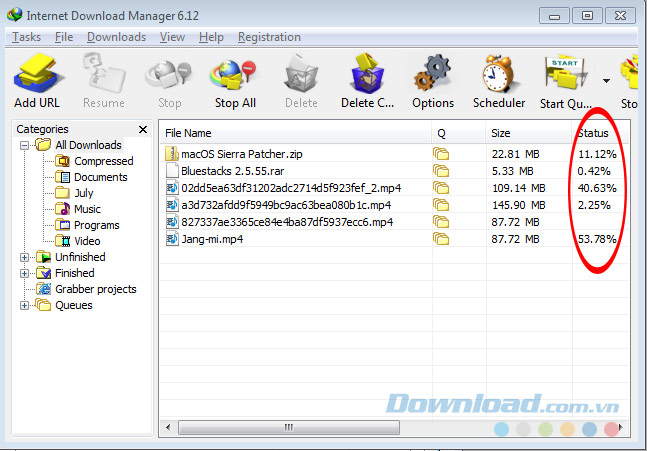
Task: Select 827337ae3365ce84e4ba87df5937ecc6.mp4 download
Action: click(x=287, y=222)
